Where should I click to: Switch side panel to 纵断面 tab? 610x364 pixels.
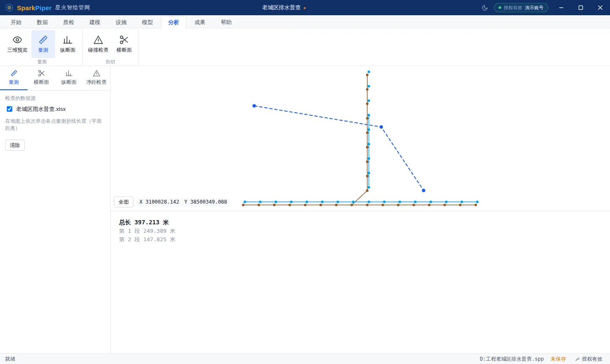click(x=69, y=78)
